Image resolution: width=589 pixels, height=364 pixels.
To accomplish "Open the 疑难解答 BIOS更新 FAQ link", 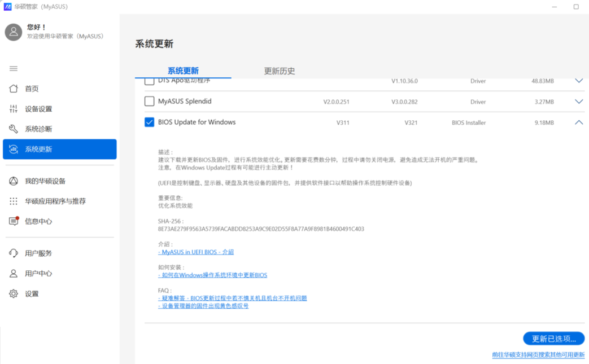I will (x=233, y=298).
